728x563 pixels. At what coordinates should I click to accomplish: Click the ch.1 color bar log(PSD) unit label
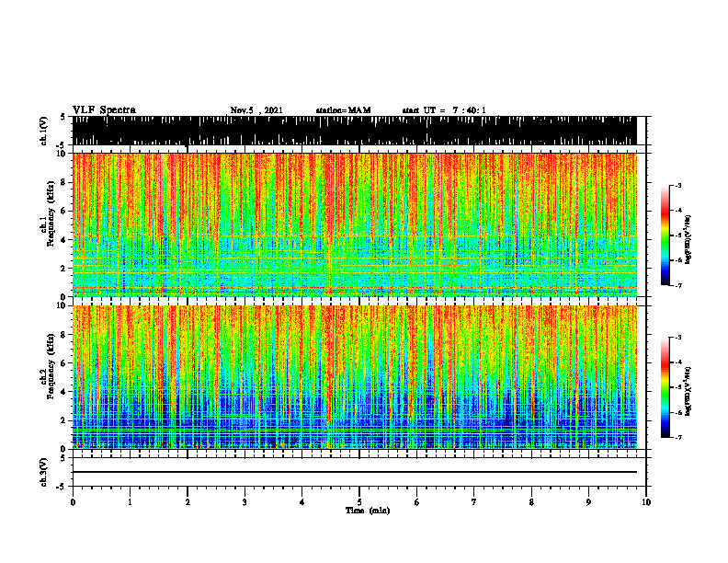tap(689, 240)
